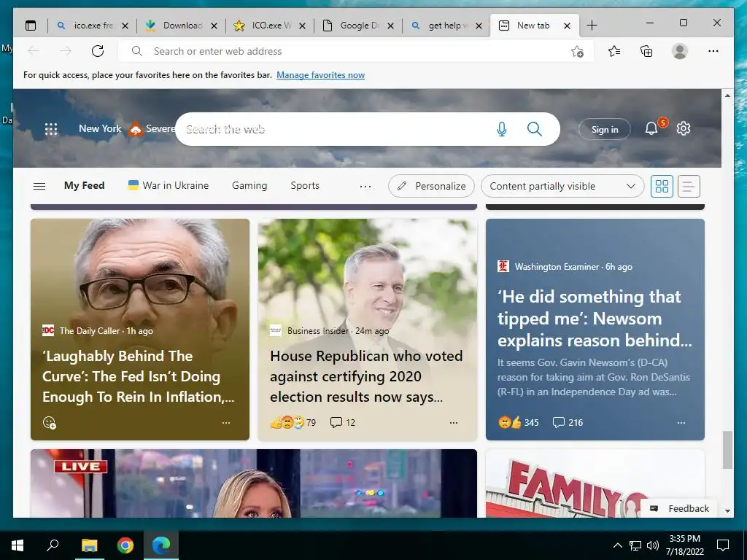Open the Family store image card

coord(595,483)
